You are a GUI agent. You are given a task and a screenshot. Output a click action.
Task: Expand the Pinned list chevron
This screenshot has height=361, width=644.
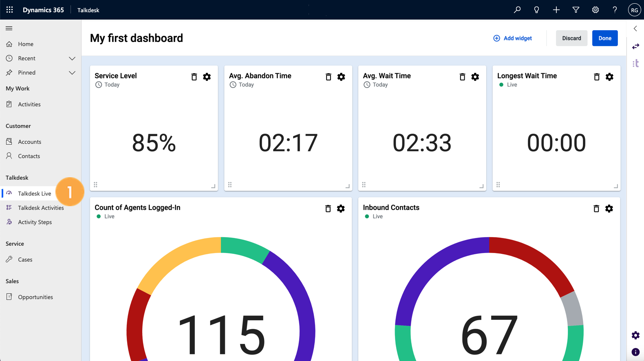72,73
